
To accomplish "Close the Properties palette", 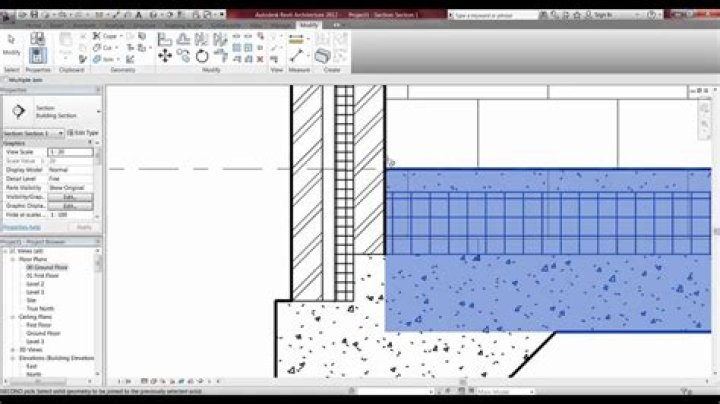I will pos(98,90).
